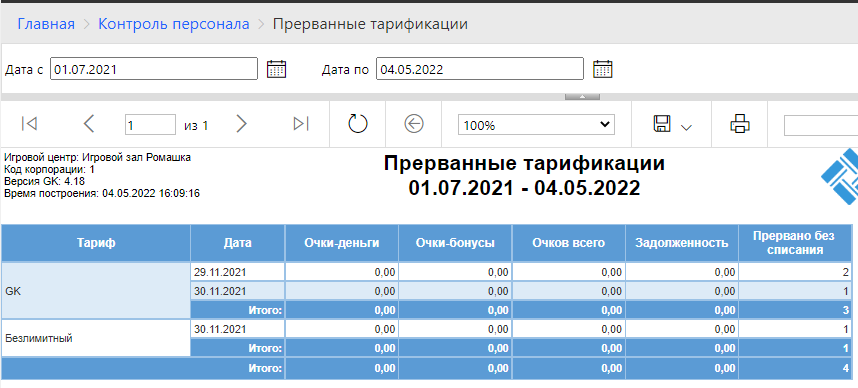This screenshot has height=388, width=858.
Task: Select the 'GK' tariff cell
Action: click(96, 291)
